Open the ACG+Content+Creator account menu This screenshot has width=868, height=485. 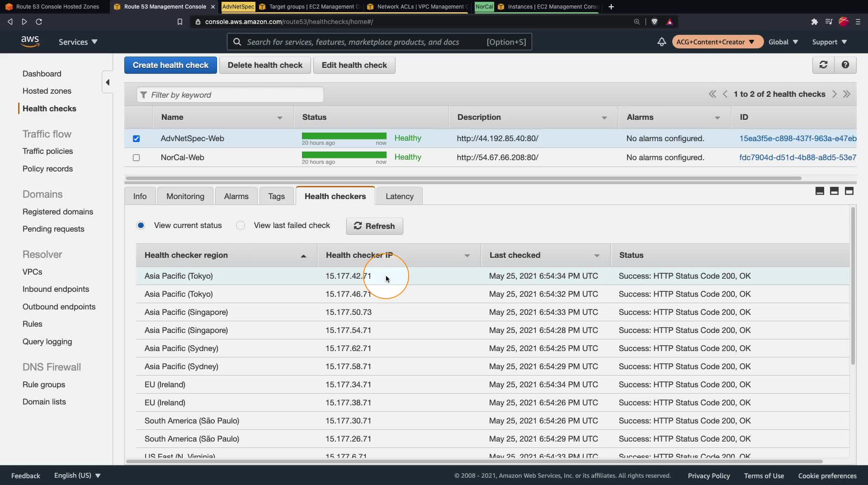[717, 42]
